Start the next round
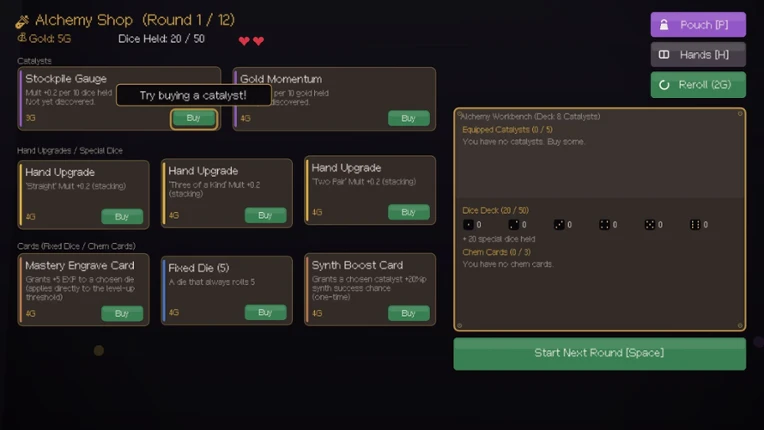Viewport: 764px width, 430px height. [x=599, y=354]
